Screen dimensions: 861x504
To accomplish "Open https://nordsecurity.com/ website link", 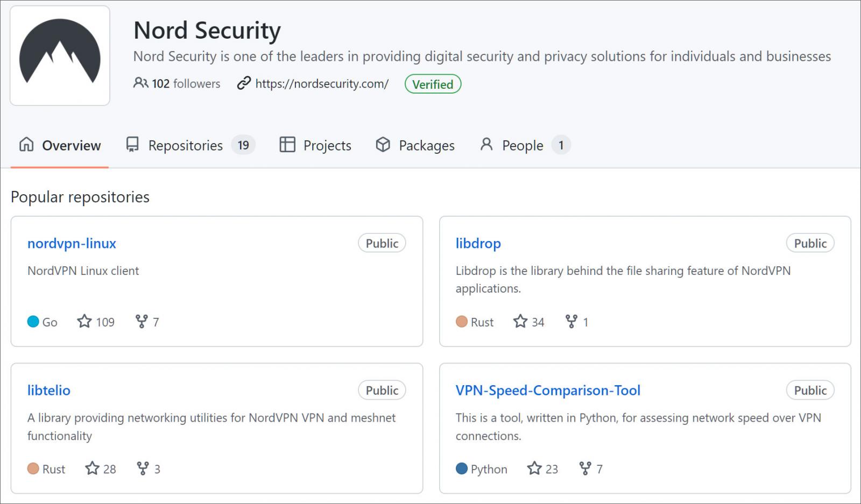I will tap(322, 83).
